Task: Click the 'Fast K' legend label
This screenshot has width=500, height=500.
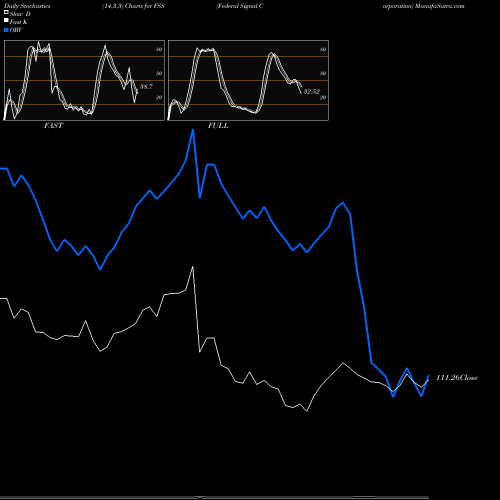Action: 19,22
